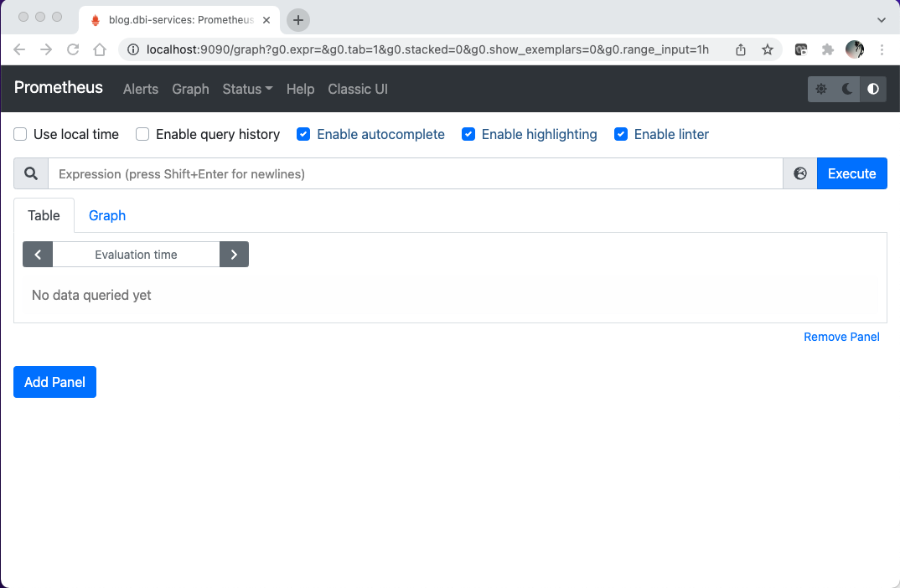Click the Prometheus brand logo text
The image size is (900, 588).
[59, 87]
